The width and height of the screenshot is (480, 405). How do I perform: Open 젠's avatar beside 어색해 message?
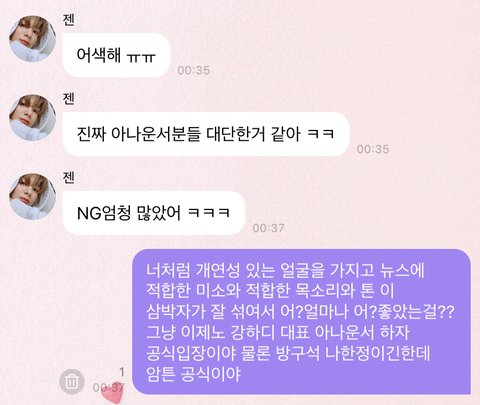coord(32,39)
